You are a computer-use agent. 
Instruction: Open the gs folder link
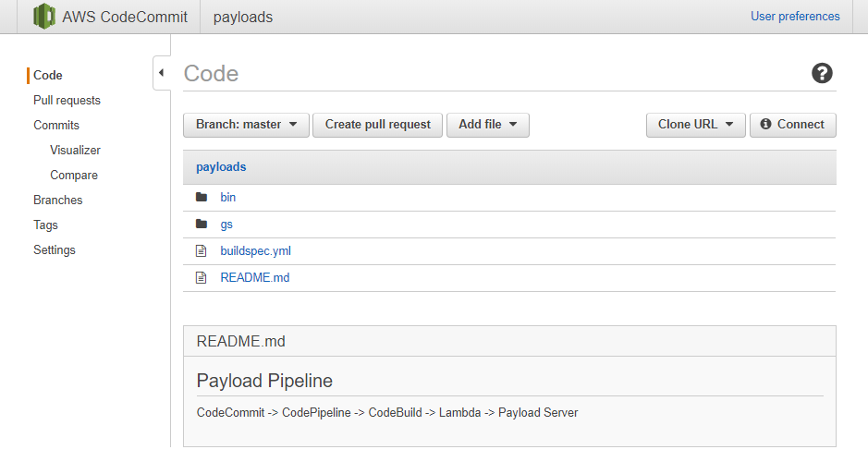click(226, 224)
